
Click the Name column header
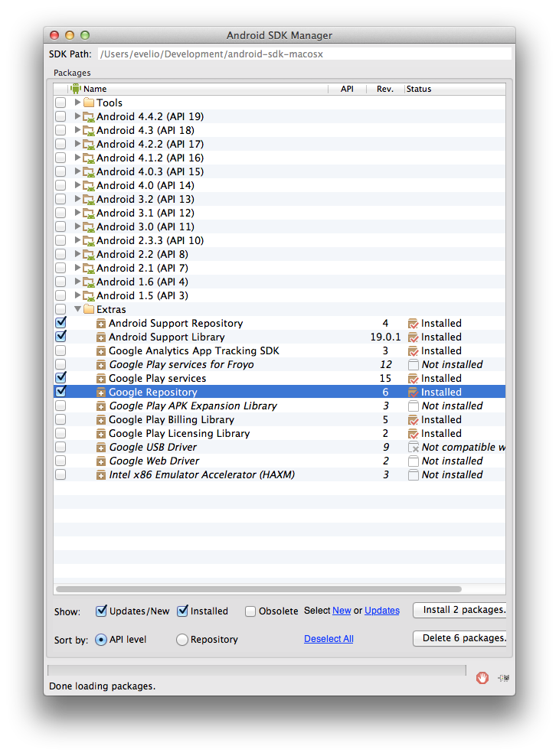pos(198,89)
